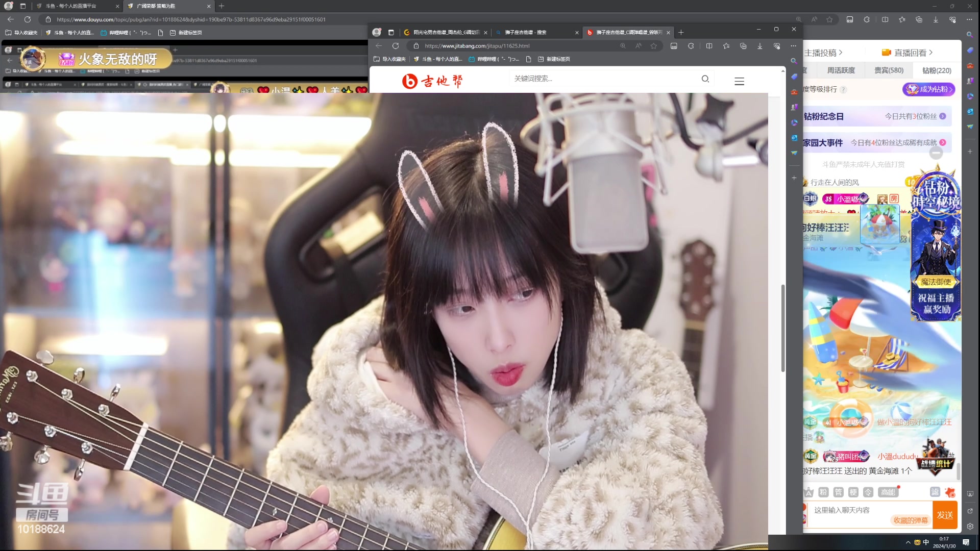Select the 周活跃度 tab
The height and width of the screenshot is (551, 980).
tap(841, 70)
